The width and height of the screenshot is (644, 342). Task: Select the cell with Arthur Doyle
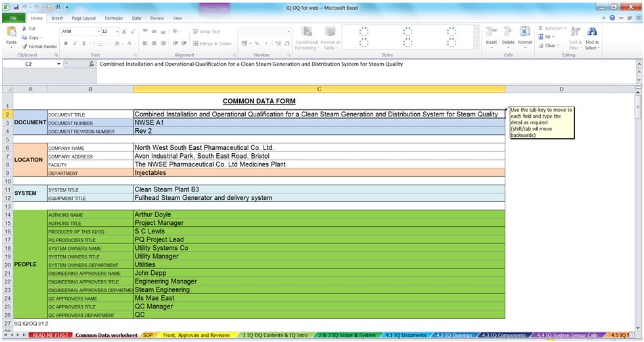319,214
